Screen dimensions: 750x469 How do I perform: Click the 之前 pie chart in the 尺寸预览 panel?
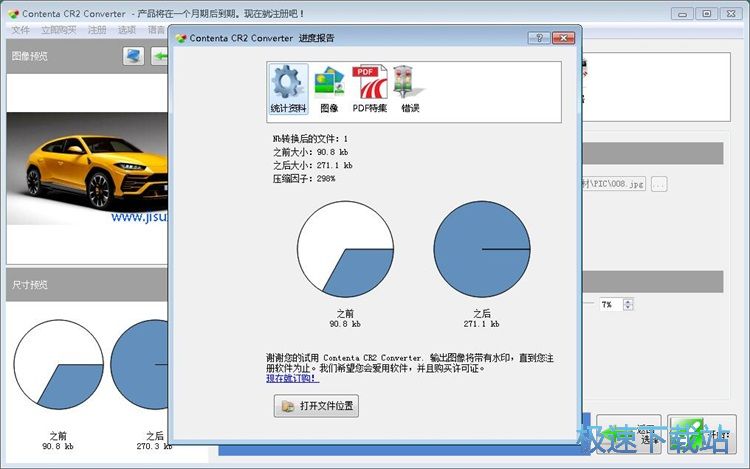[x=58, y=364]
